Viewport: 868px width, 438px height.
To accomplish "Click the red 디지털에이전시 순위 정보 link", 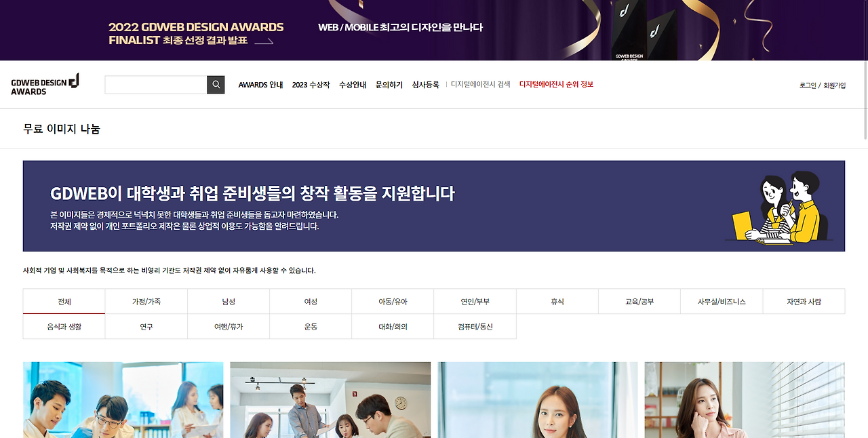I will [x=555, y=84].
